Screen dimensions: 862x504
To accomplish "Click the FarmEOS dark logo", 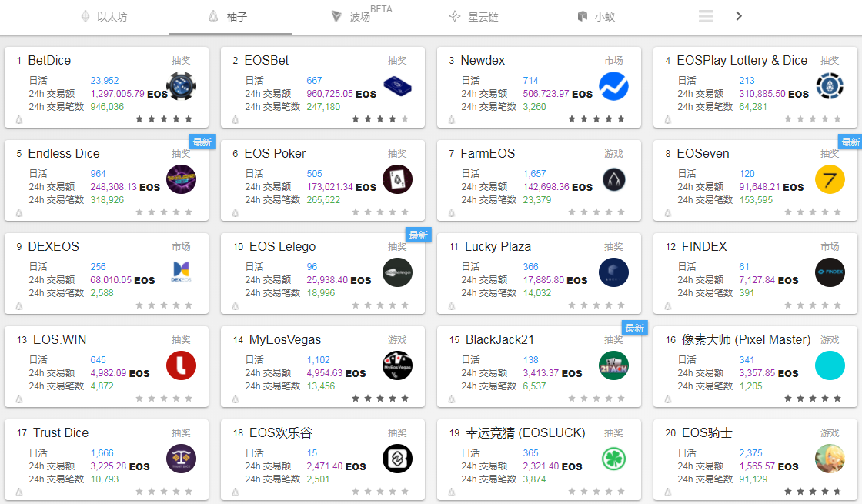I will tap(613, 179).
